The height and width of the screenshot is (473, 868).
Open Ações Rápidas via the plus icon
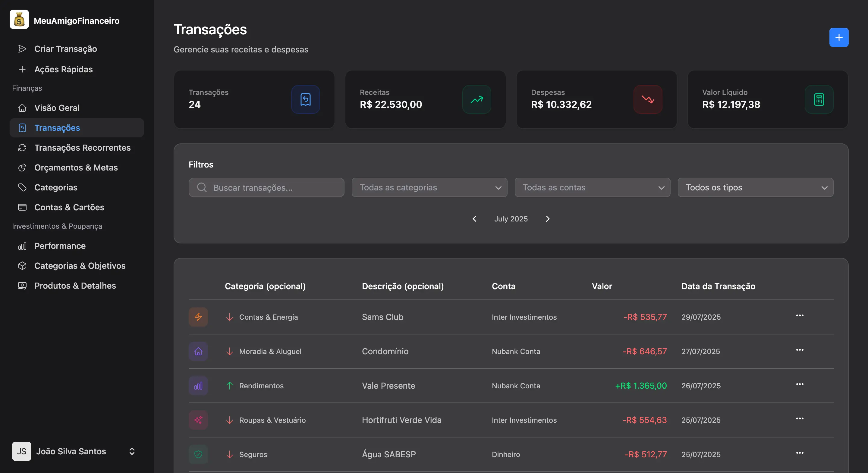tap(22, 69)
